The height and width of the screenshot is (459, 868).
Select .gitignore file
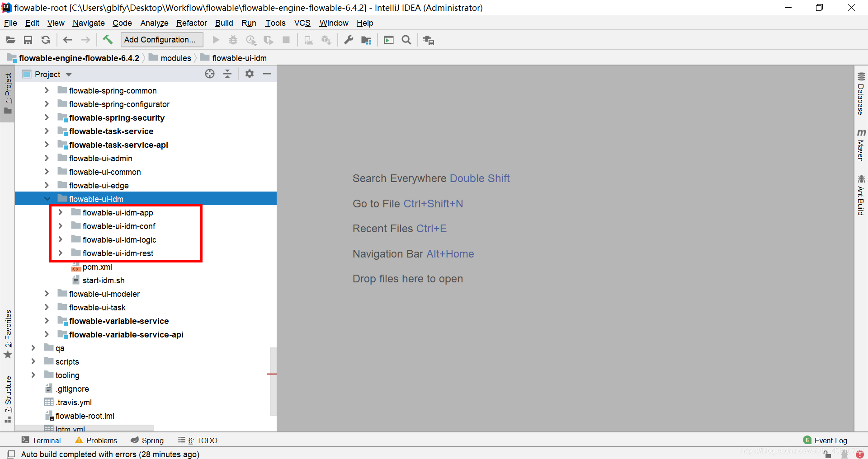72,389
